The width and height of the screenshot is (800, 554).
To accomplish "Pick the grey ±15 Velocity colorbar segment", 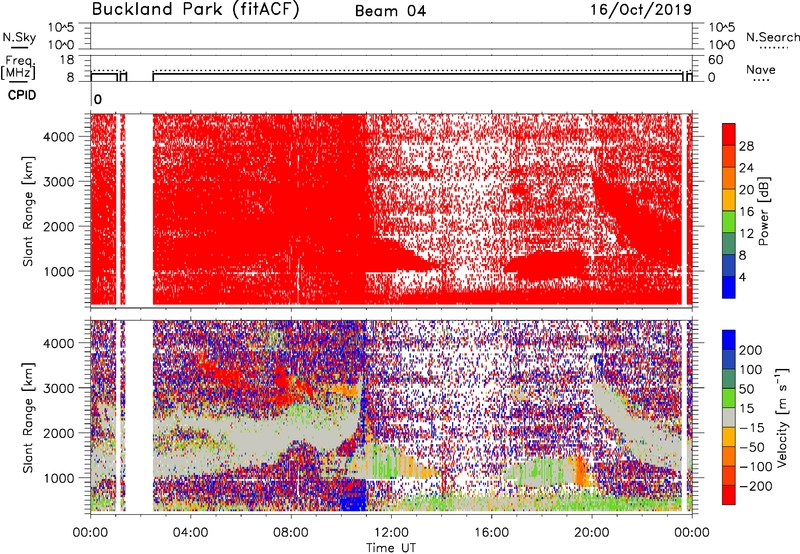I will [729, 417].
